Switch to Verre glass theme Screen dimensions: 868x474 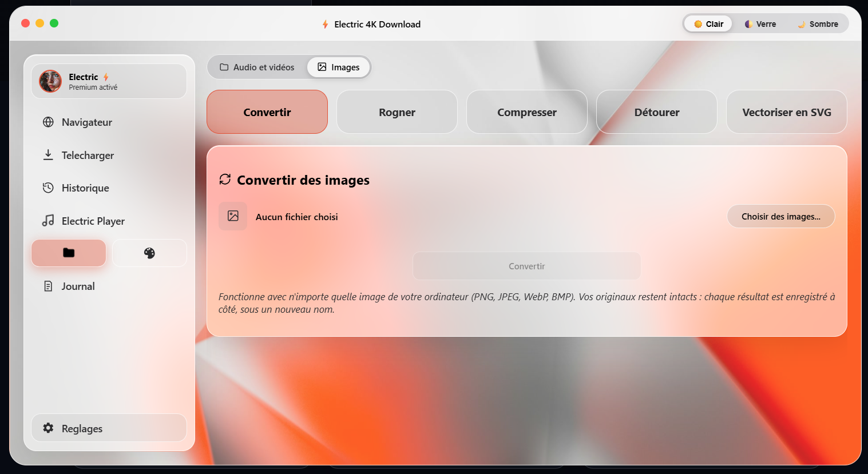760,24
